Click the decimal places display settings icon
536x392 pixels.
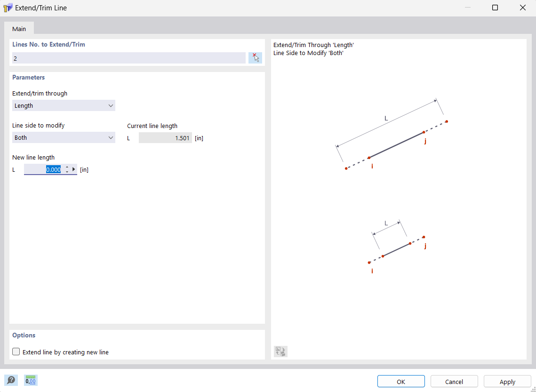coord(30,380)
